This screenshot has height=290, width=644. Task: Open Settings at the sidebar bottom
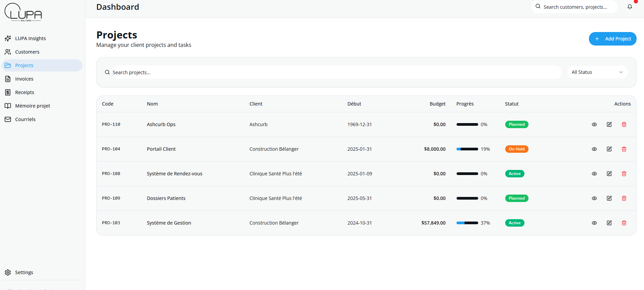tap(24, 272)
